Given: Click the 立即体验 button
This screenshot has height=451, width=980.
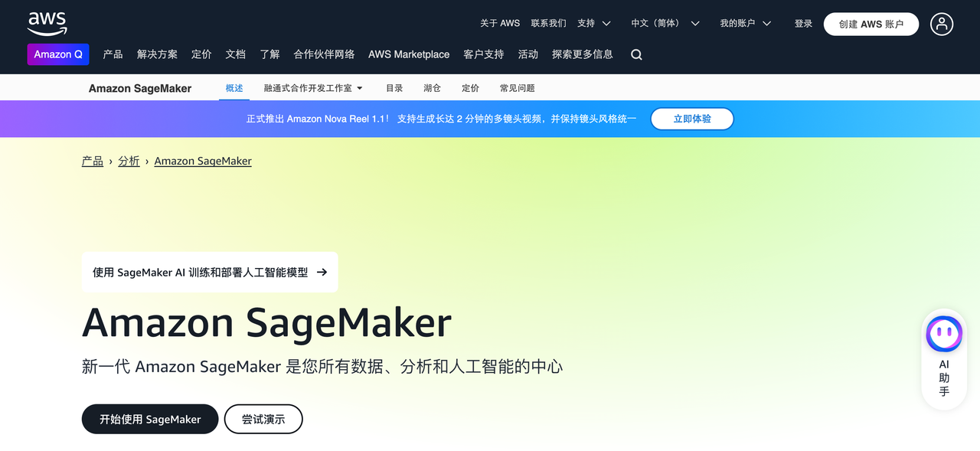Looking at the screenshot, I should point(691,119).
